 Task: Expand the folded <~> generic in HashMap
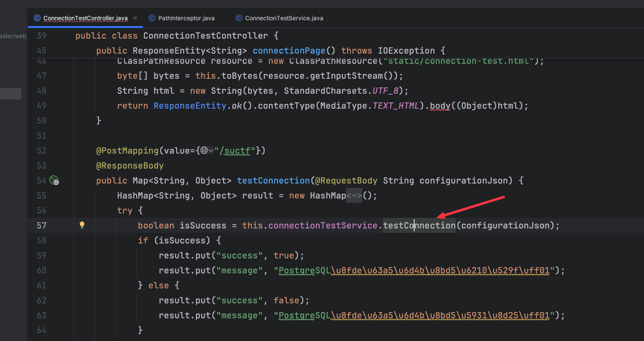point(354,196)
